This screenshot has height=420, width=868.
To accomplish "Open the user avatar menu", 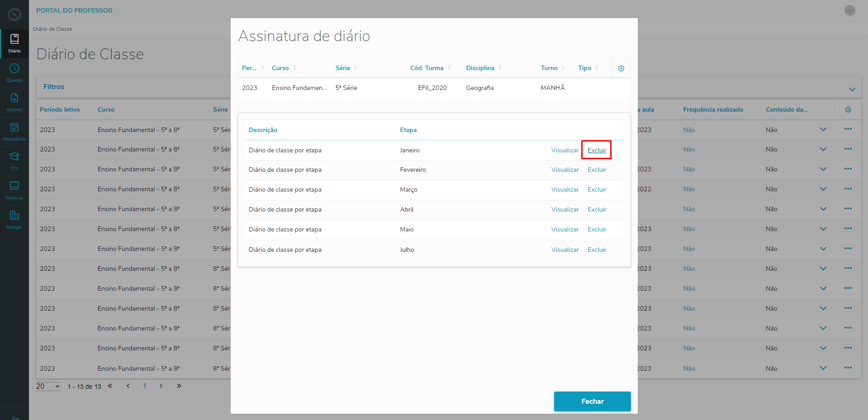I will [850, 10].
